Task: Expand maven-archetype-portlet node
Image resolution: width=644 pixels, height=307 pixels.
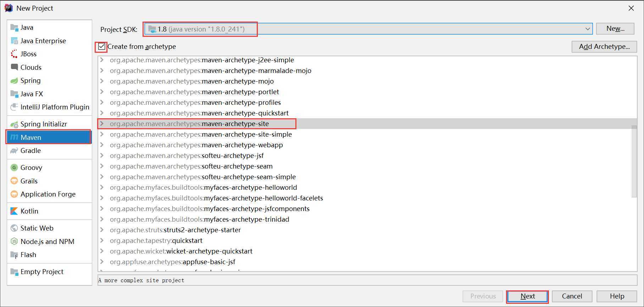Action: tap(102, 92)
